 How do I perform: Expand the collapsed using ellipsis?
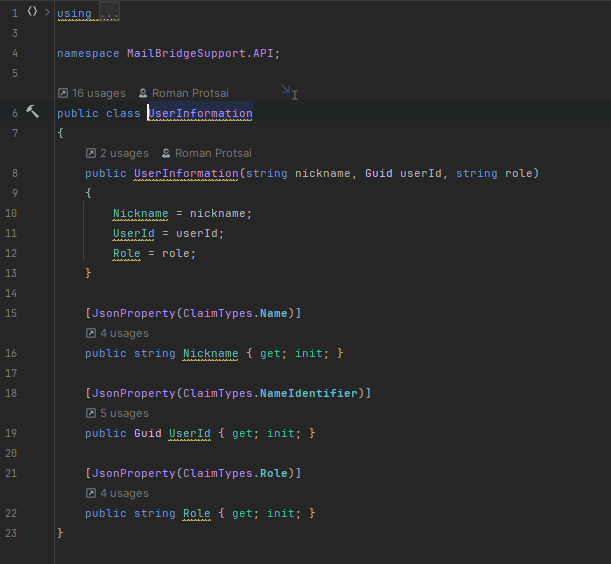point(109,13)
